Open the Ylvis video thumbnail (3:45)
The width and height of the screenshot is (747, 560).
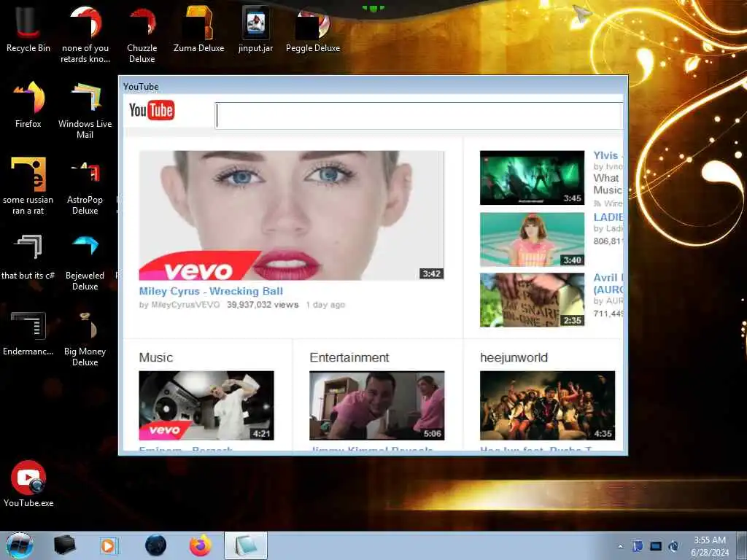coord(532,178)
